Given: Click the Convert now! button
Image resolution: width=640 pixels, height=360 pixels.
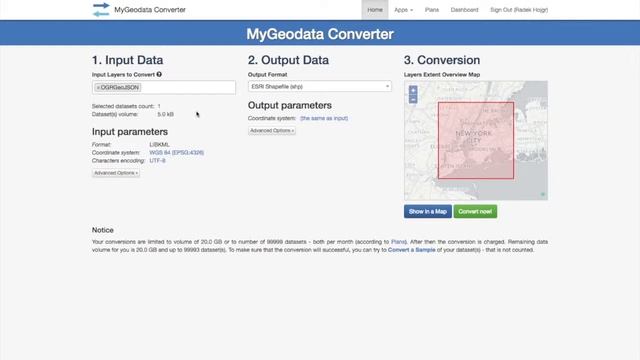Looking at the screenshot, I should [475, 211].
